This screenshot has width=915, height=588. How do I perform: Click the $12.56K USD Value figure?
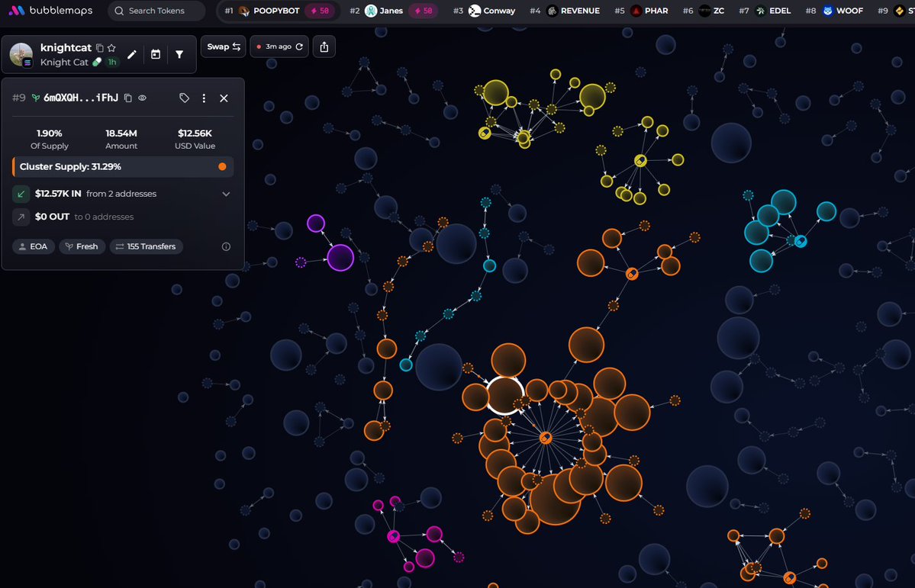[195, 133]
